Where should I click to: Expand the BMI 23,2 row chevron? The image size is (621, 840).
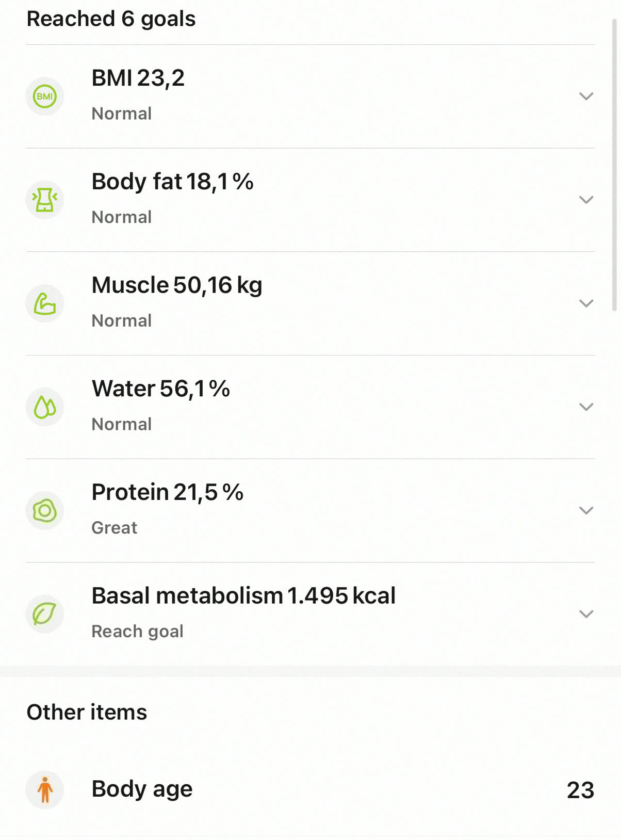[x=586, y=96]
